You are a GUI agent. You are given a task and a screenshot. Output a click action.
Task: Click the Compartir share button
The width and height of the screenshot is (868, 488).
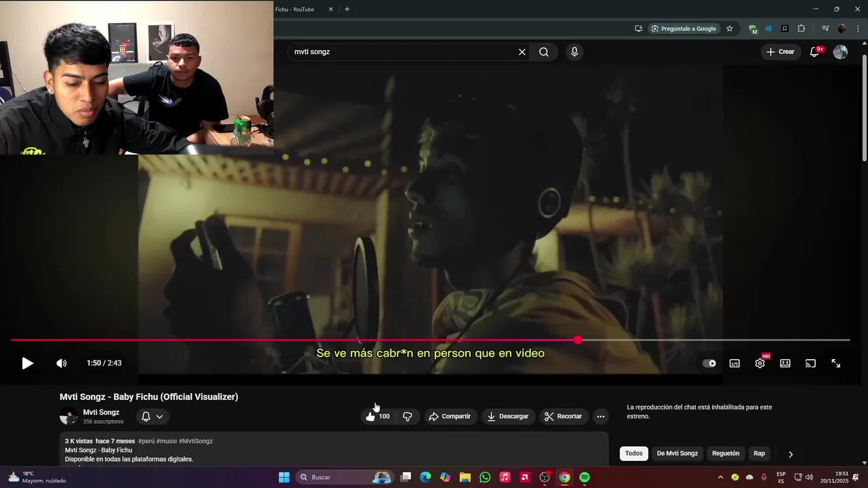[x=450, y=416]
